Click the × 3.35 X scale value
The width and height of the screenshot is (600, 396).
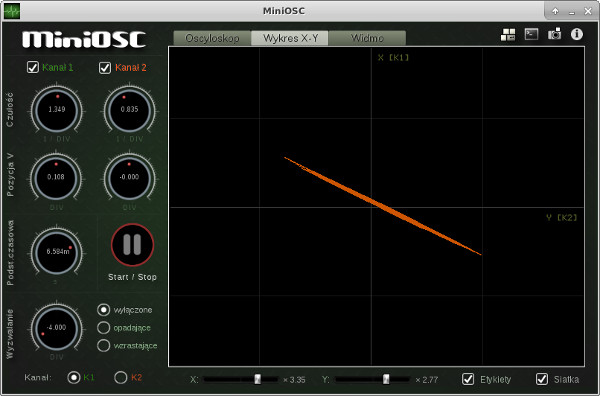pos(294,380)
